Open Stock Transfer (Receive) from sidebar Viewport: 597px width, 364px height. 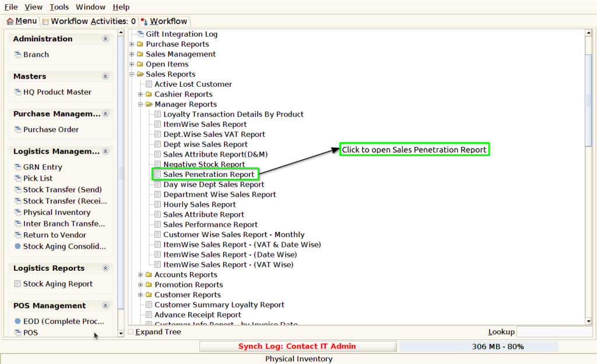pos(65,201)
